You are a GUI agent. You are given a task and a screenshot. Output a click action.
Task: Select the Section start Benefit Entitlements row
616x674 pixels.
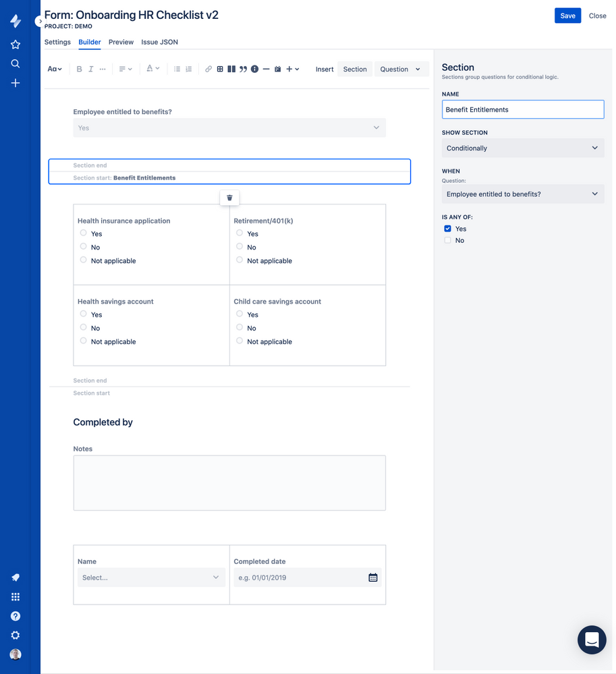point(229,178)
